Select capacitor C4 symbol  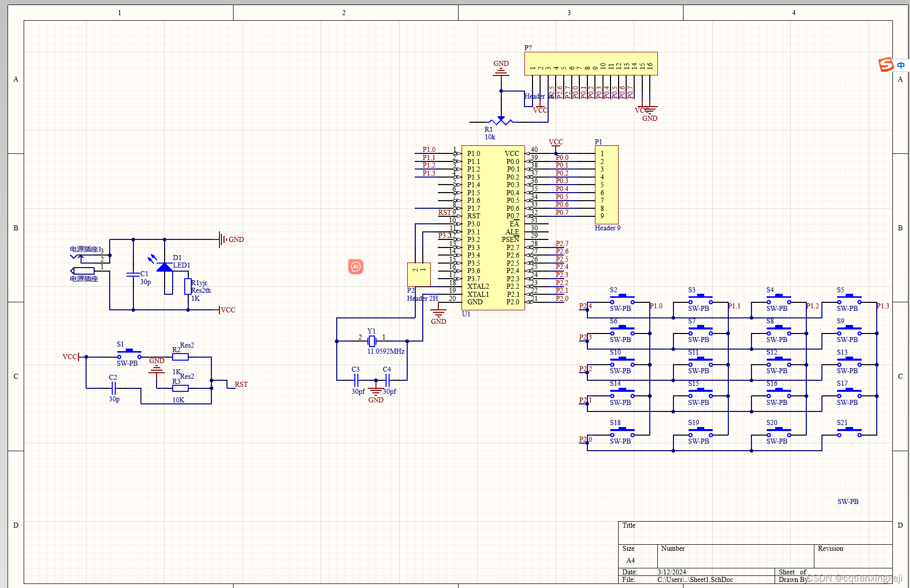click(x=387, y=380)
